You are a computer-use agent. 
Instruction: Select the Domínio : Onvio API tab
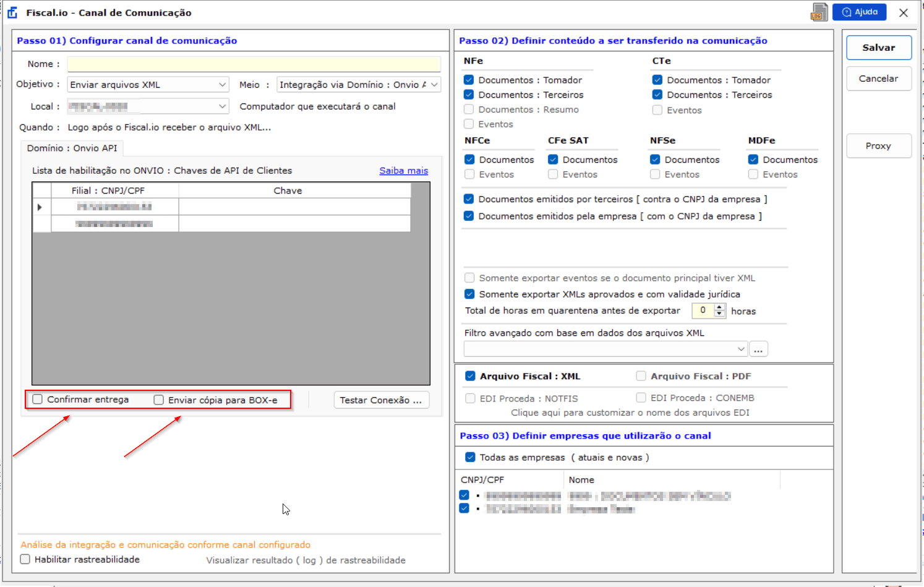point(72,148)
